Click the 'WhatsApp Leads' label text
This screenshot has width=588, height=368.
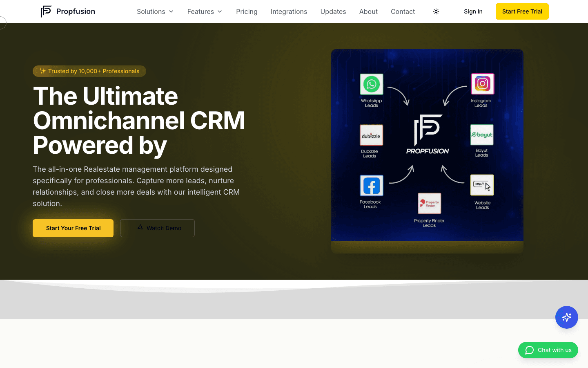pos(372,103)
